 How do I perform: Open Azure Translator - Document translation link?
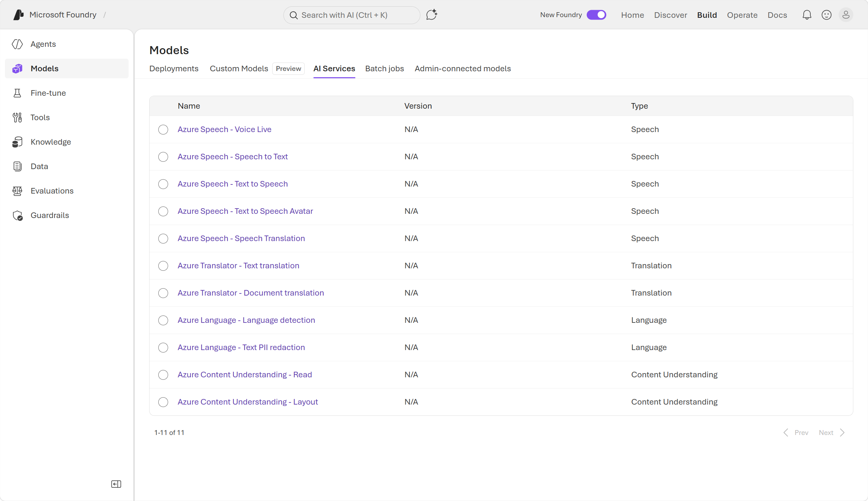pos(251,293)
